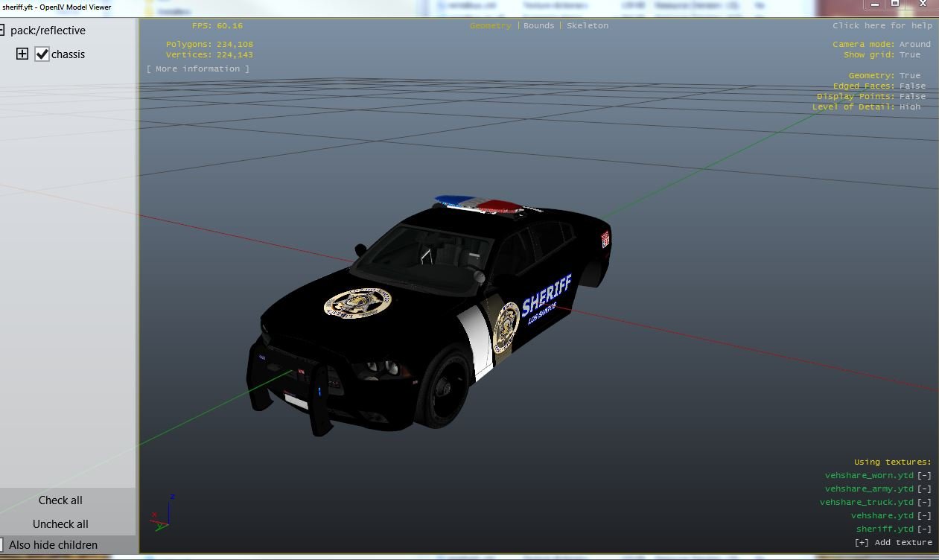Screen dimensions: 939x560
Task: Select the chassis tree item label
Action: [x=68, y=54]
